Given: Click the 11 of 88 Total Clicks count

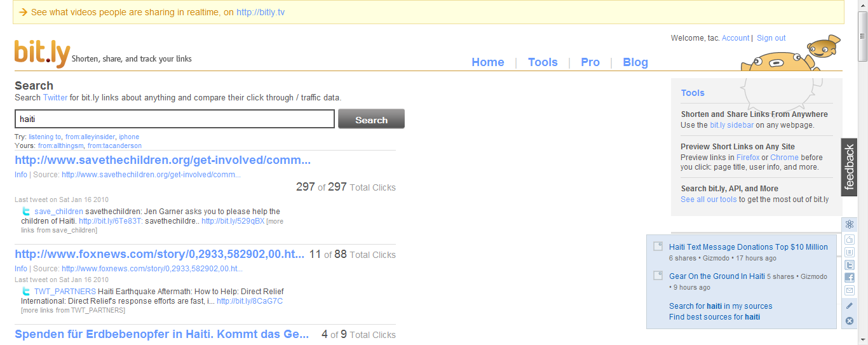Looking at the screenshot, I should coord(353,254).
